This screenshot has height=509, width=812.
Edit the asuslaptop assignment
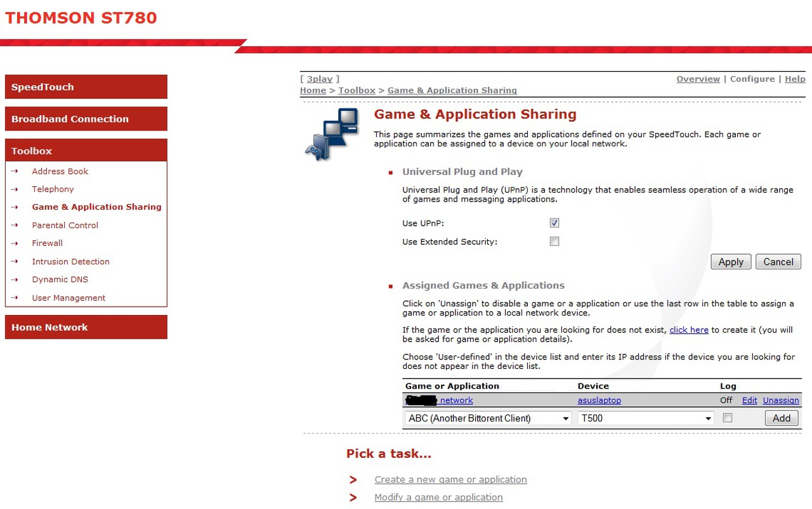pos(750,401)
